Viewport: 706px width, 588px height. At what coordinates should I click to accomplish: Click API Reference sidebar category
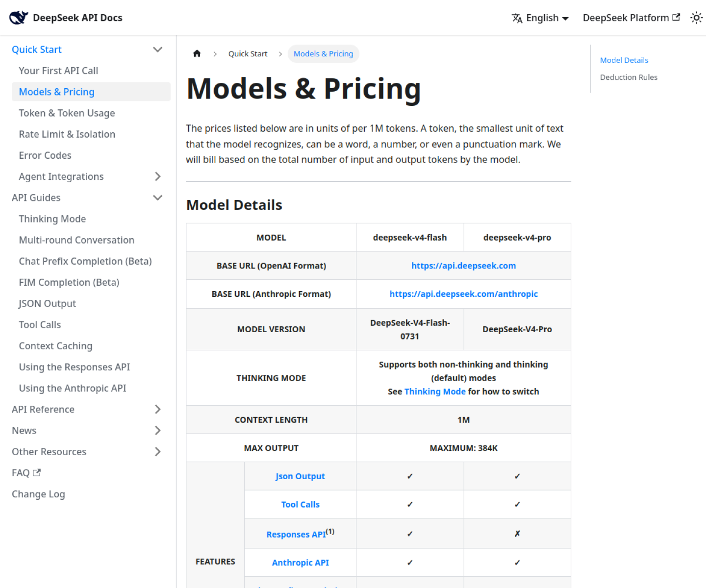point(43,409)
